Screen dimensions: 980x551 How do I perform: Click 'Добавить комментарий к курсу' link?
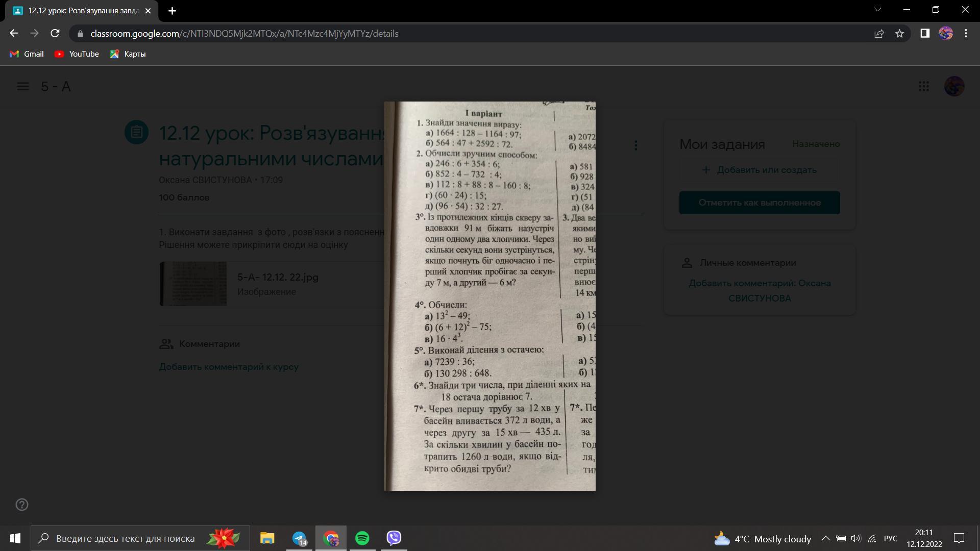click(228, 367)
